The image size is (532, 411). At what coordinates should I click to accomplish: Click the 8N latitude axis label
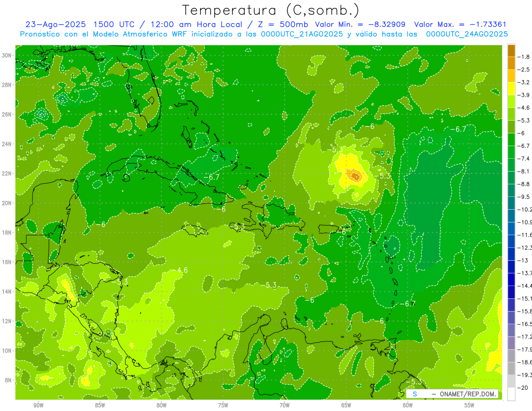(x=8, y=380)
